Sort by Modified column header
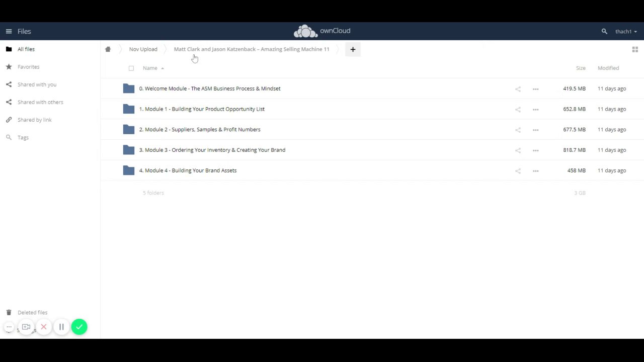 click(608, 68)
